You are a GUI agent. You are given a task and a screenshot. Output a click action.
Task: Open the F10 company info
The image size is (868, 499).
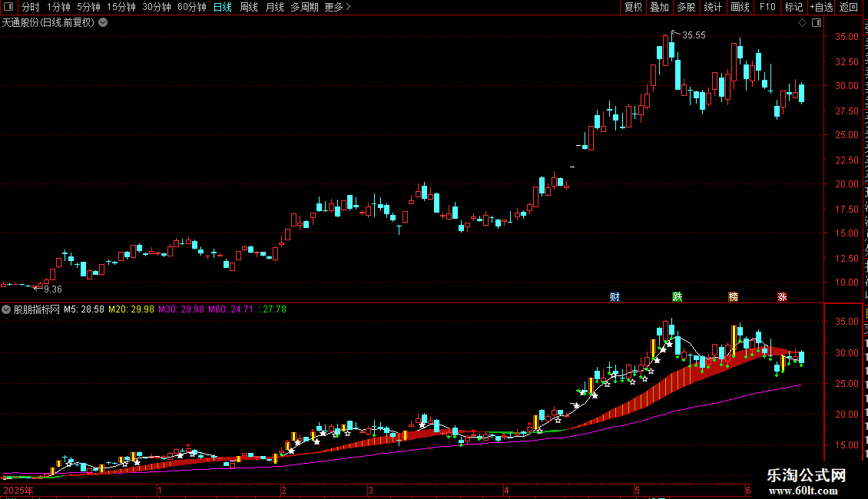767,7
